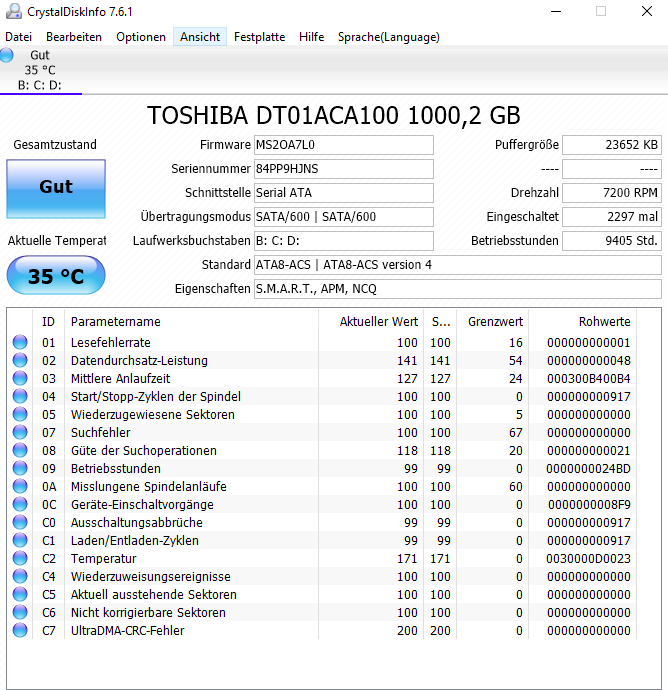Click status orb for Nicht korrigierbare Sektoren
The width and height of the screenshot is (668, 690).
point(20,613)
